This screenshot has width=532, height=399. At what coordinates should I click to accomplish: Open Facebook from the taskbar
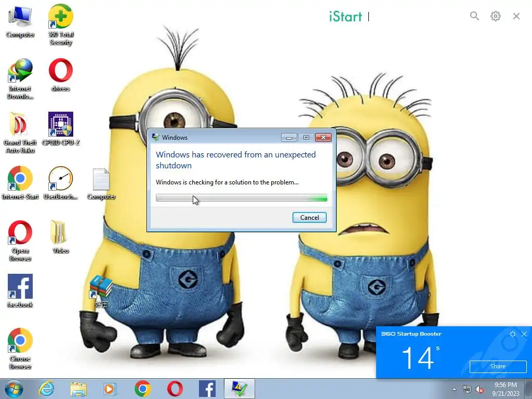click(207, 389)
